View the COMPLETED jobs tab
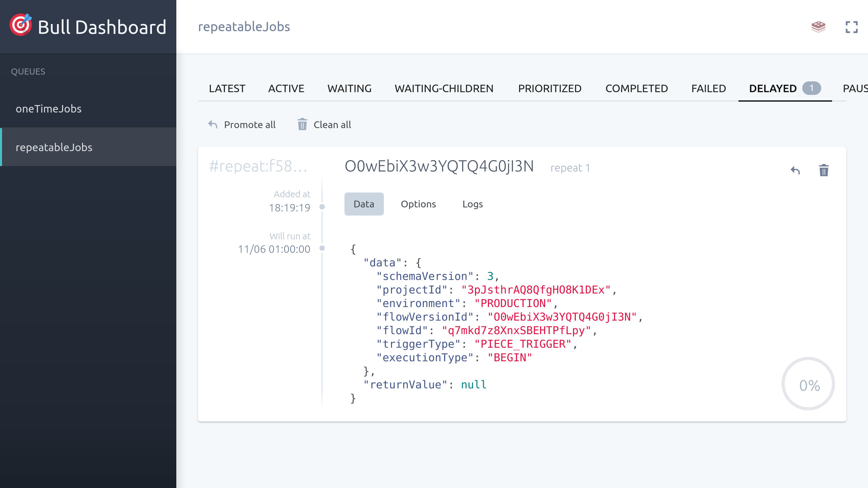This screenshot has width=868, height=488. (x=636, y=88)
